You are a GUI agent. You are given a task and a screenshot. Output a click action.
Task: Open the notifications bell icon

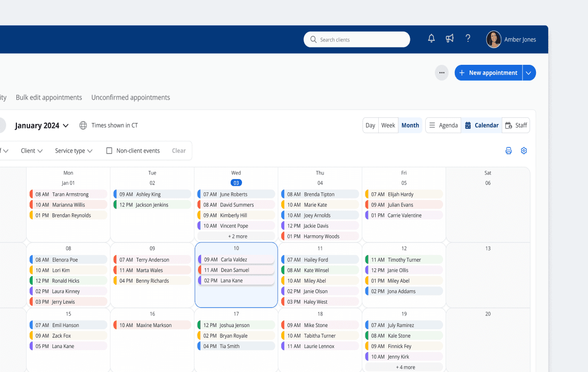(x=431, y=38)
